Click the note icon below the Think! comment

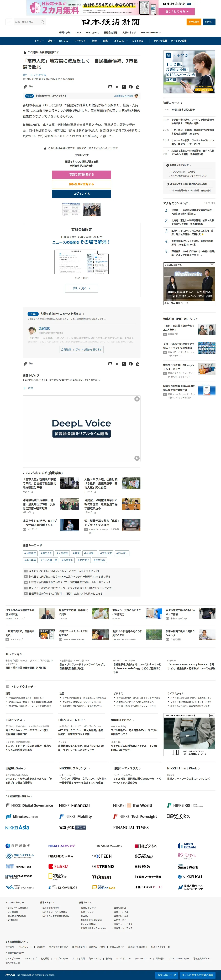coord(117,364)
